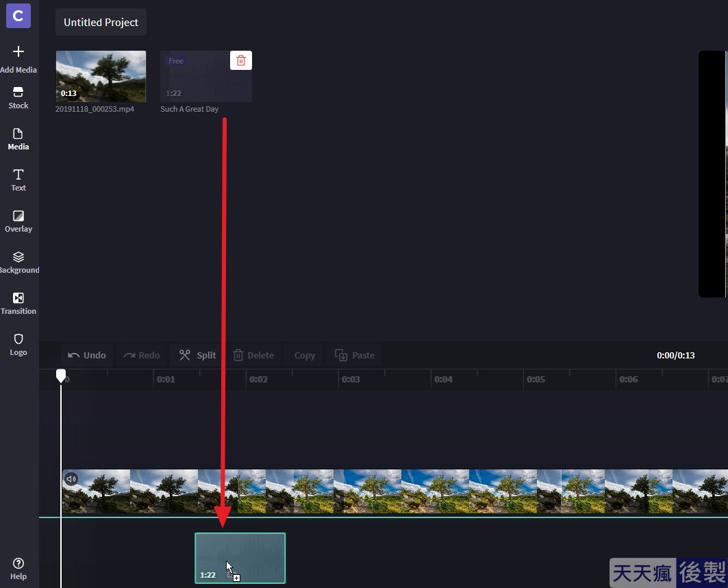Click the 0:03 mark on ruler

pyautogui.click(x=351, y=380)
